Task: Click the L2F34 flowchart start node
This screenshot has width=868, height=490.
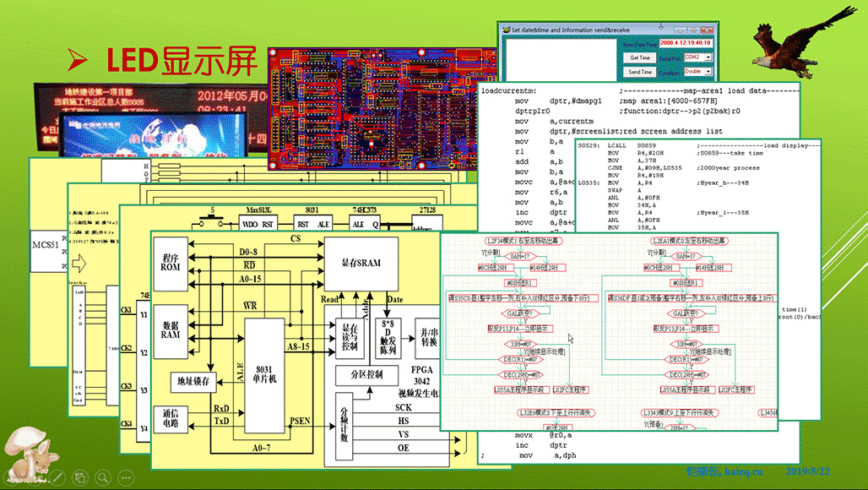Action: coord(524,242)
